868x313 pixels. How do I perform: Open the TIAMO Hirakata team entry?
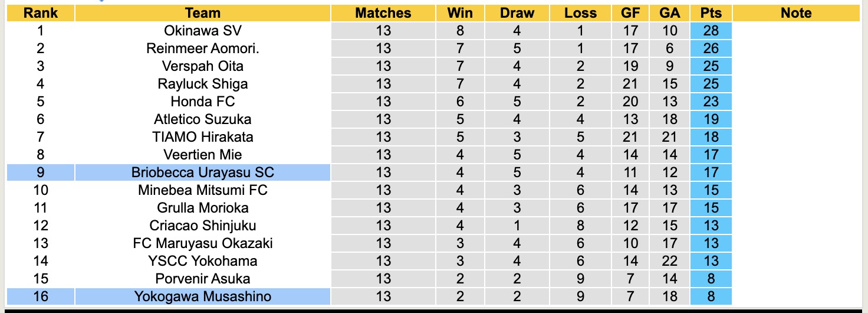click(x=203, y=137)
